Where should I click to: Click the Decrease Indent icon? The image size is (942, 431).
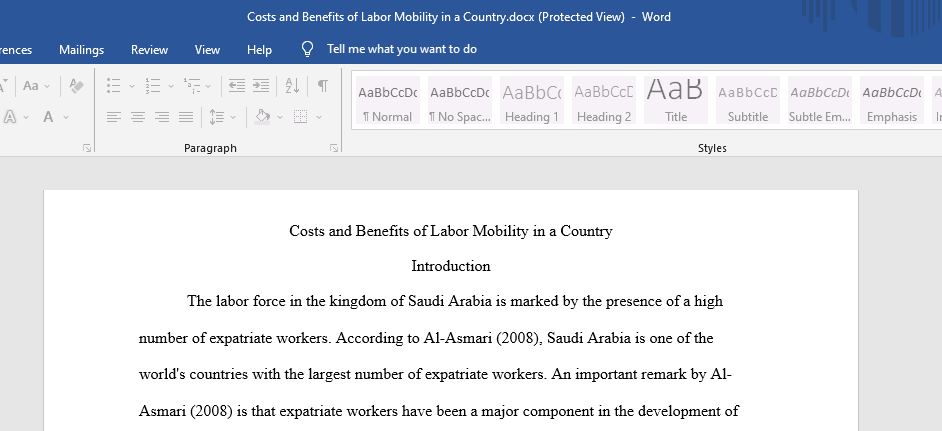point(236,86)
